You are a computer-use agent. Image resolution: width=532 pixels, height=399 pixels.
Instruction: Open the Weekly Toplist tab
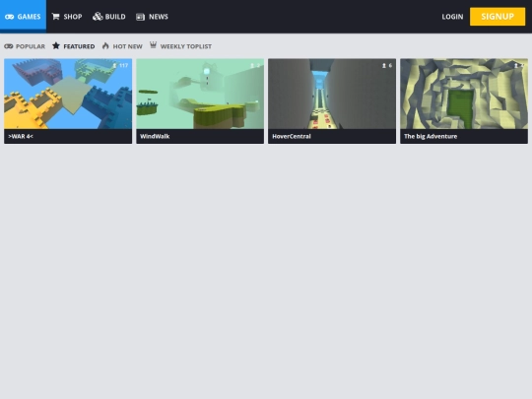180,45
